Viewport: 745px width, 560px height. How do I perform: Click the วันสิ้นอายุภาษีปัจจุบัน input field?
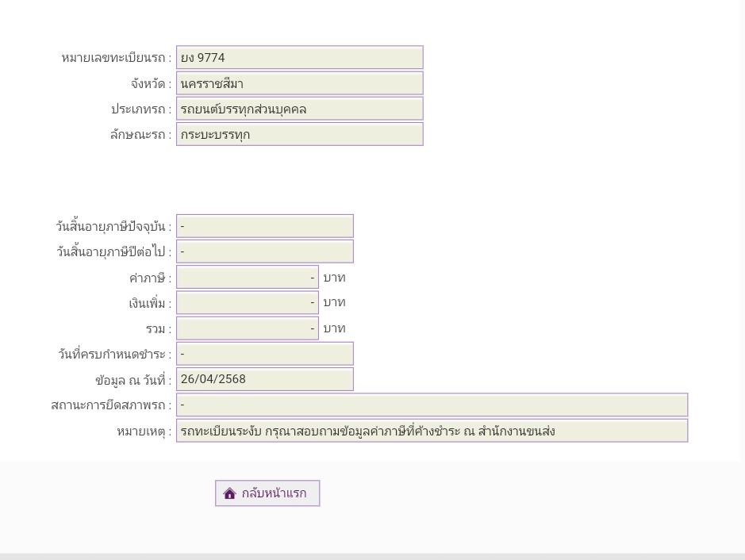point(264,226)
